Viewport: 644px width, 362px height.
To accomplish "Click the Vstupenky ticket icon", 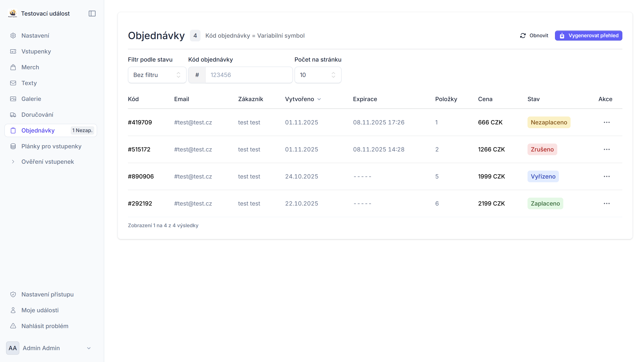I will coord(13,51).
